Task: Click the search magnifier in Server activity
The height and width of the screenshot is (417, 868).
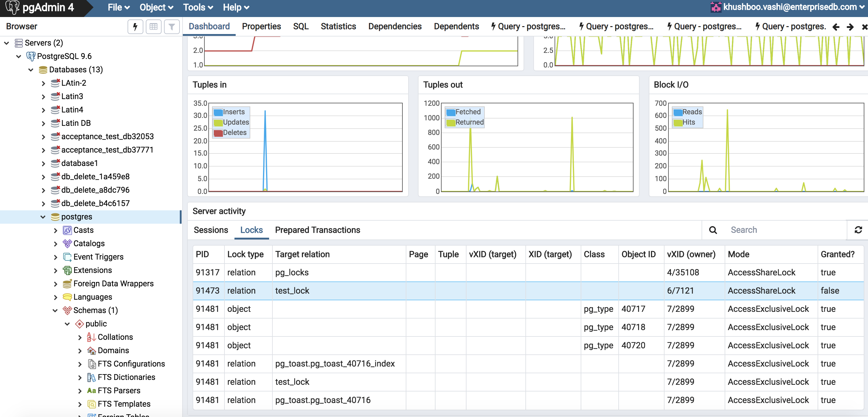Action: pyautogui.click(x=713, y=229)
